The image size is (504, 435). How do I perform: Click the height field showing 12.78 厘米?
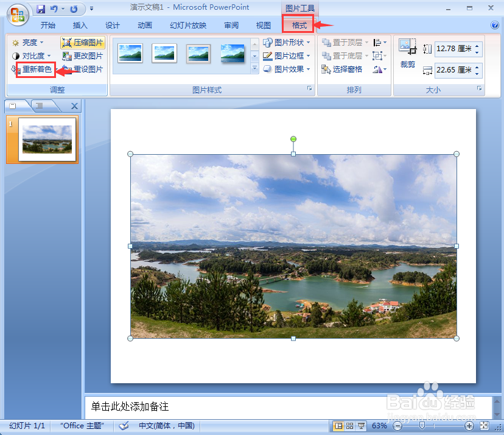[x=454, y=49]
